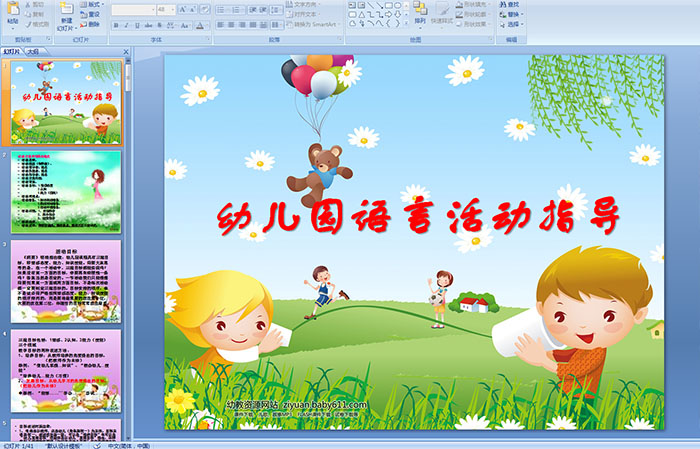Open the Line Spacing dropdown
Image resolution: width=700 pixels, height=449 pixels.
click(276, 9)
